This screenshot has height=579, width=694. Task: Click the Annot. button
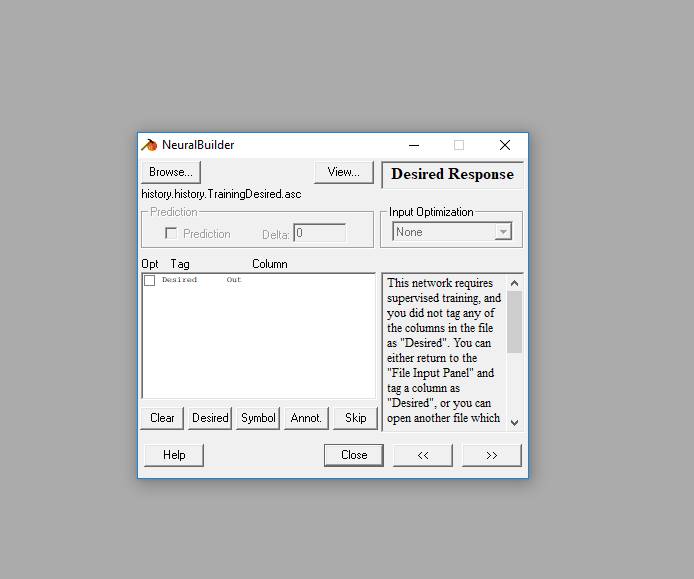[306, 418]
